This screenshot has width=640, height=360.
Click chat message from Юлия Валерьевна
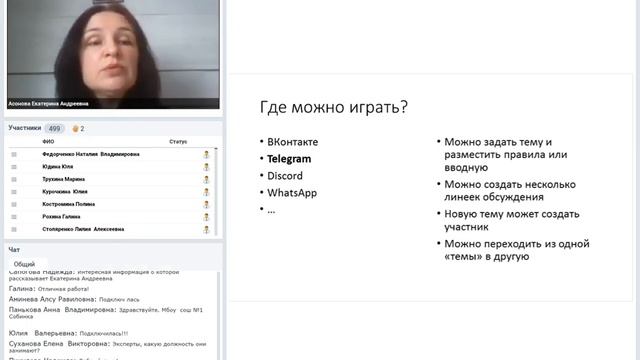pos(68,333)
